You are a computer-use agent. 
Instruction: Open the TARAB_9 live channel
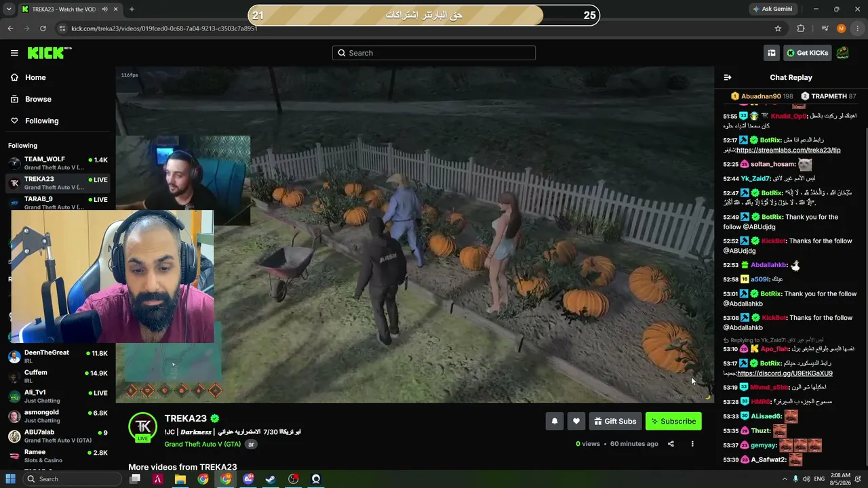[58, 203]
